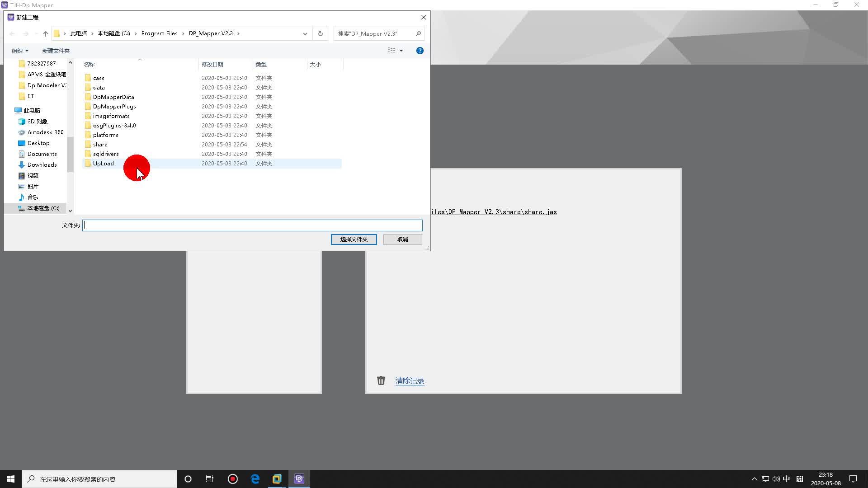
Task: Expand the address bar history dropdown
Action: (x=305, y=33)
